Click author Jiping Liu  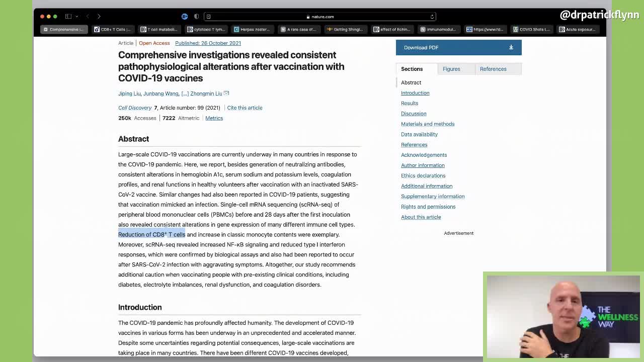(129, 94)
